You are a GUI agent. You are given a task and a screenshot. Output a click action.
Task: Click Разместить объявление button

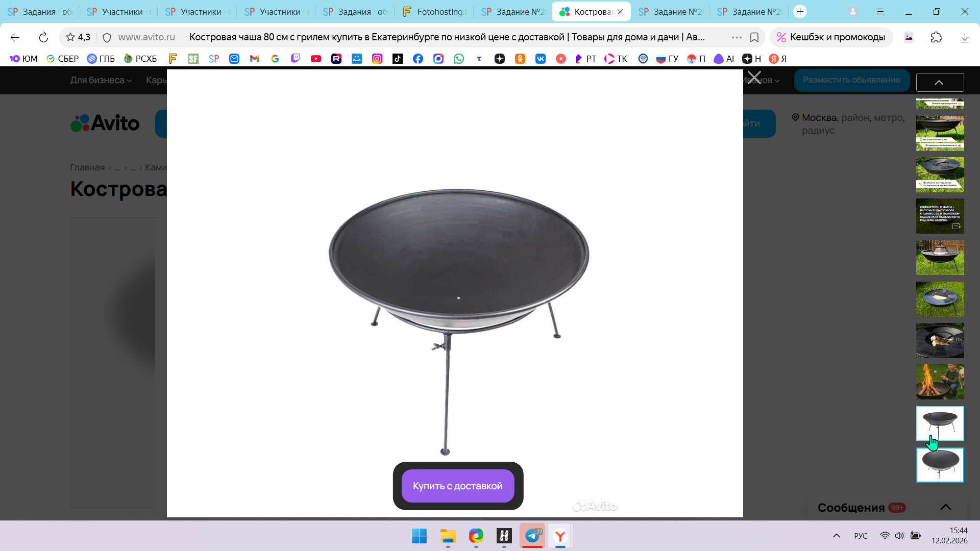[851, 80]
